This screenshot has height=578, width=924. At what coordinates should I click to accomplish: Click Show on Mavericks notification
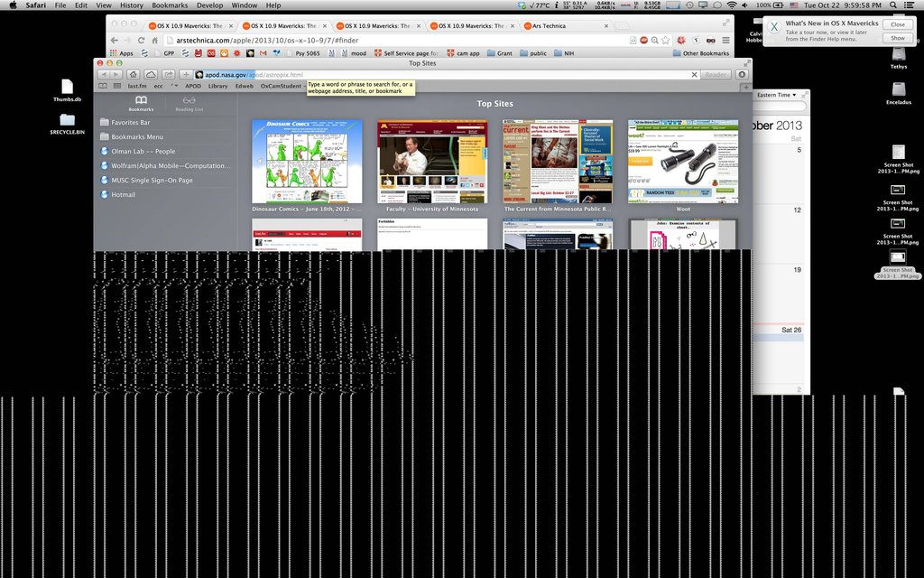tap(898, 38)
